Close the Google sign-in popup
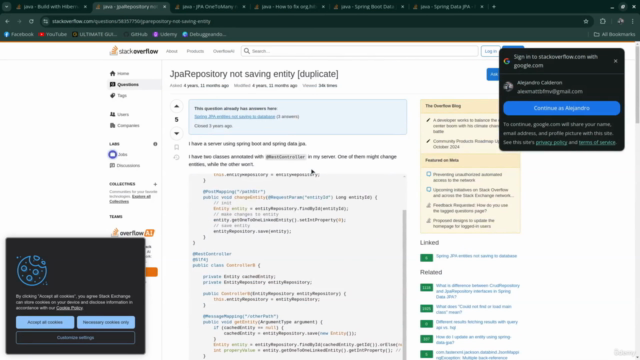640x360 pixels. coord(616,61)
